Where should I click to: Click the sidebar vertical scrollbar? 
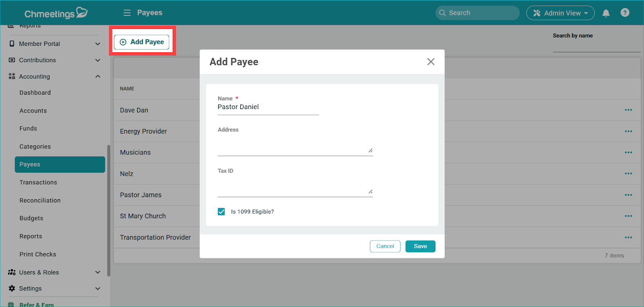tap(108, 209)
